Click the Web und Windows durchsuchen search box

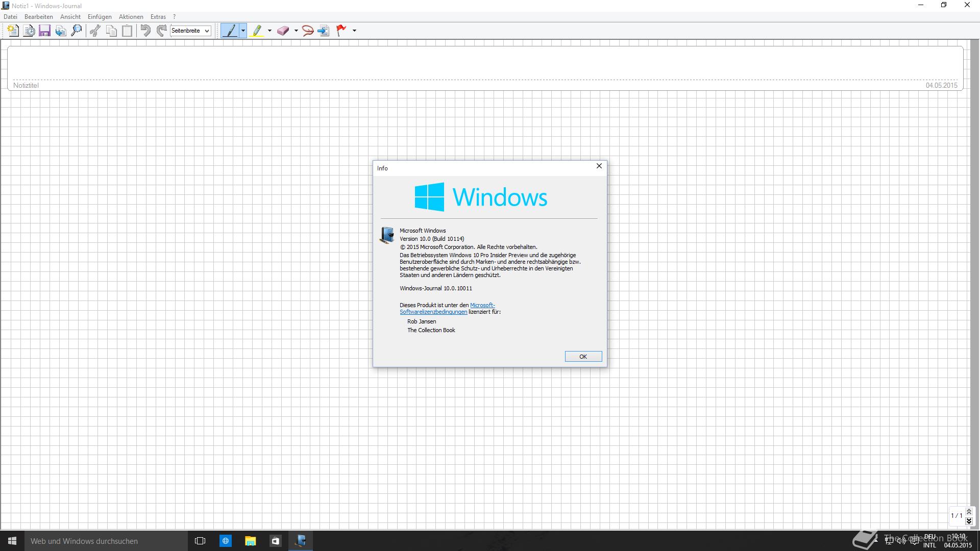pyautogui.click(x=106, y=541)
